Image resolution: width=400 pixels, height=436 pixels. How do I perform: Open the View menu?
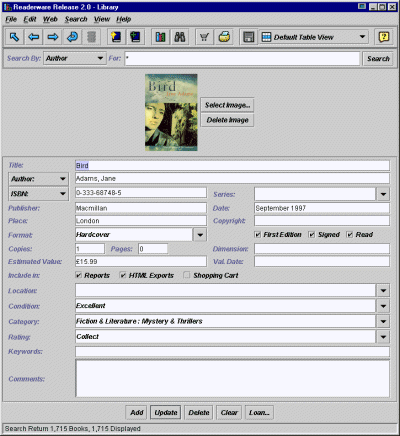pos(102,19)
